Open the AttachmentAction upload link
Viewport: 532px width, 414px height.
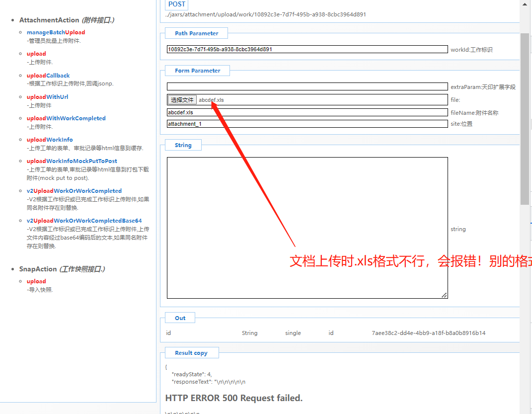(x=36, y=54)
